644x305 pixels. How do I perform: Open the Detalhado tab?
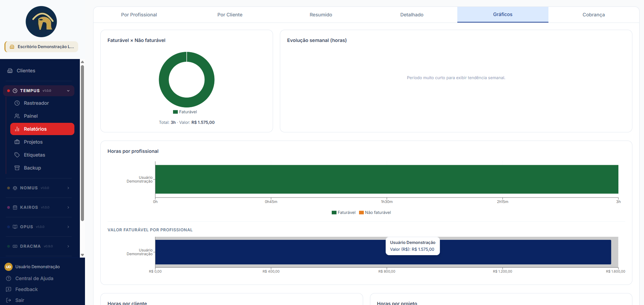pos(412,15)
